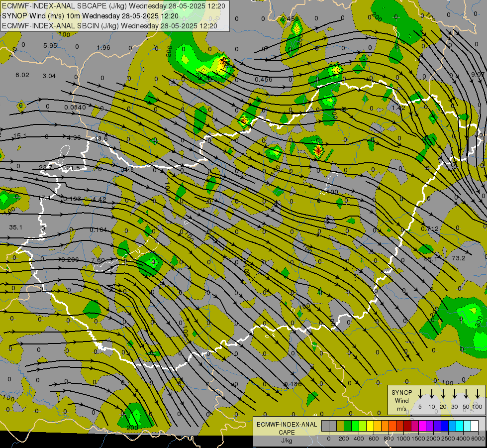Screen dimensions: 487x448
Task: Click the map value 15.1
Action: (x=20, y=136)
